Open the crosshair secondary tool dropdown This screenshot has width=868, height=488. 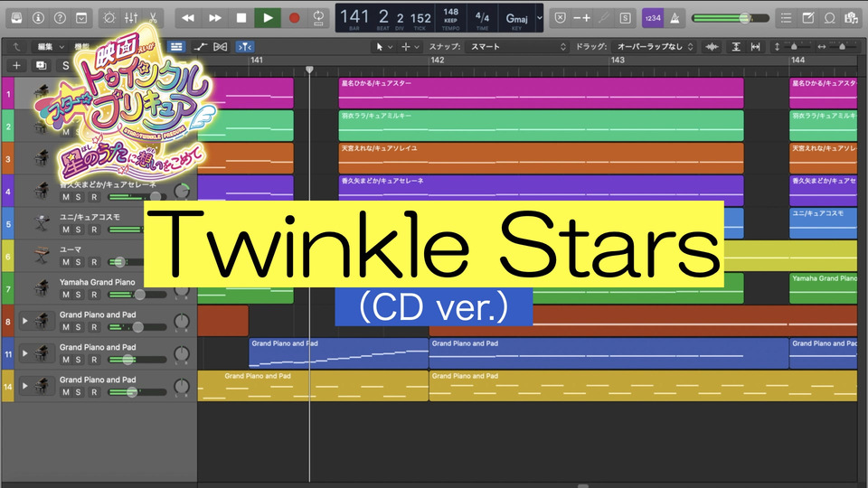click(x=410, y=47)
